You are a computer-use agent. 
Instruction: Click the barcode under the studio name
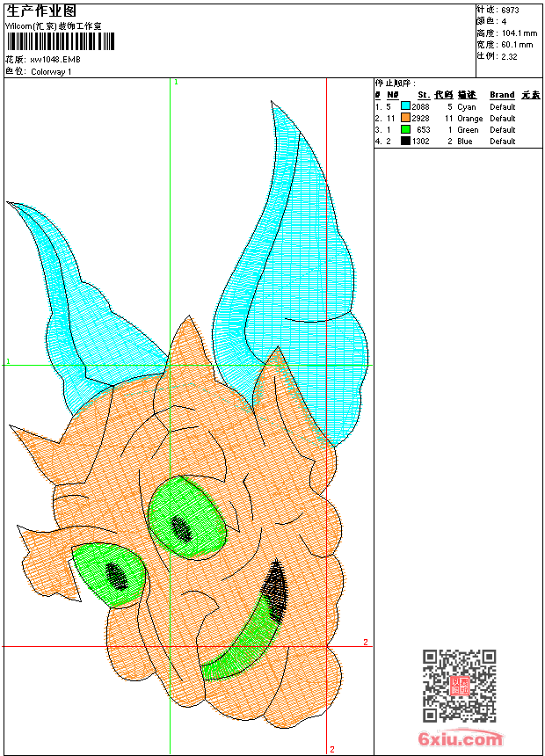[x=61, y=41]
